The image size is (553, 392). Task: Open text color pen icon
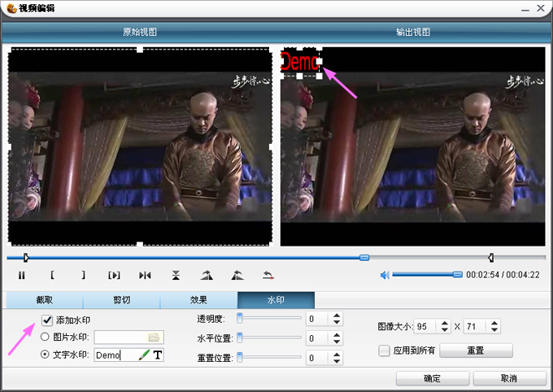click(144, 355)
